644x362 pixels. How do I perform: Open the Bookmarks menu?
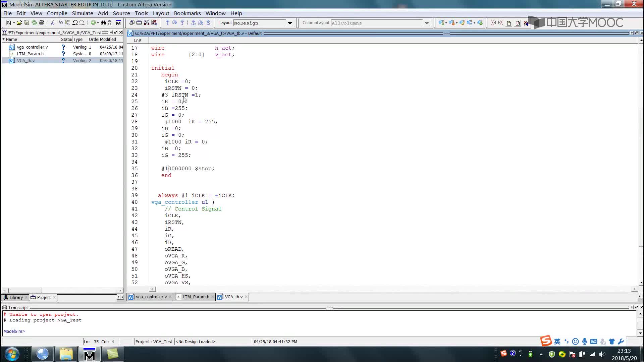point(187,13)
